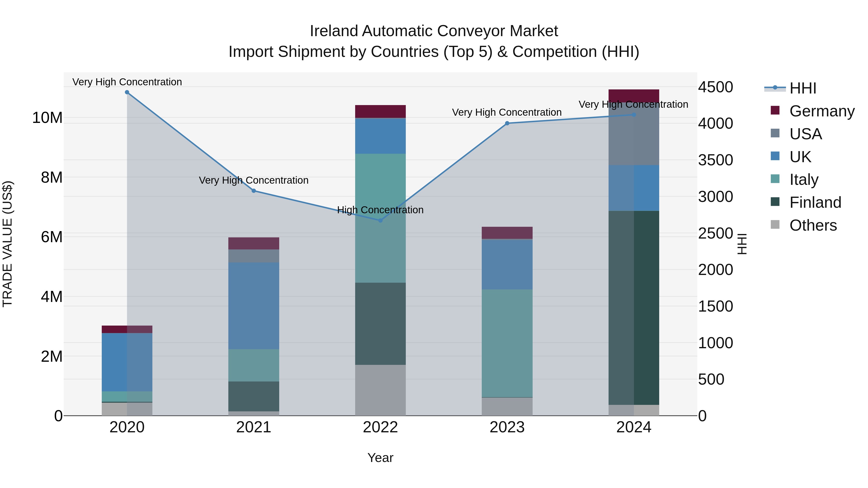Click the USA slate gray legend swatch
This screenshot has width=868, height=488.
pyautogui.click(x=775, y=133)
